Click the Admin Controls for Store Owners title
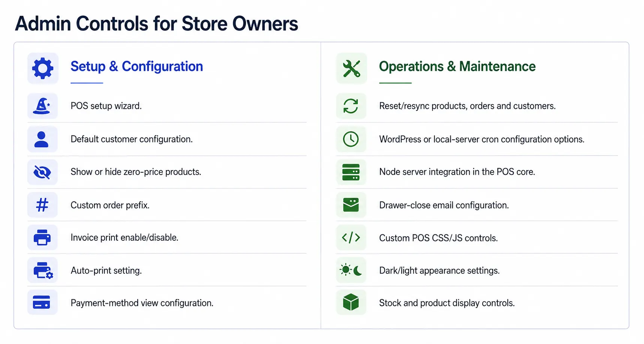Viewport: 644px width, 344px height. click(x=156, y=24)
